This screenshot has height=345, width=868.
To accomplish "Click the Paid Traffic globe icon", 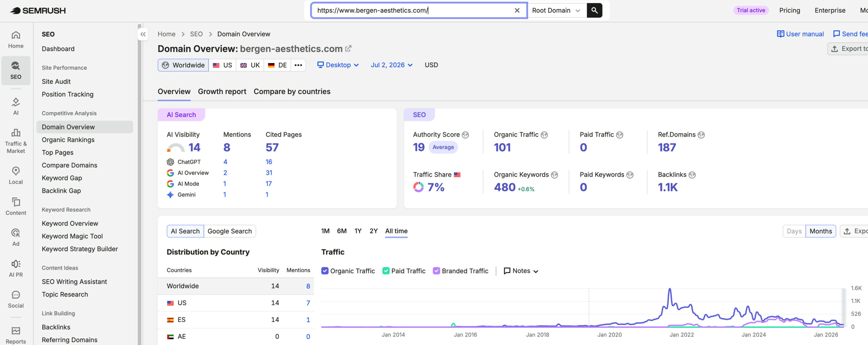I will [619, 135].
